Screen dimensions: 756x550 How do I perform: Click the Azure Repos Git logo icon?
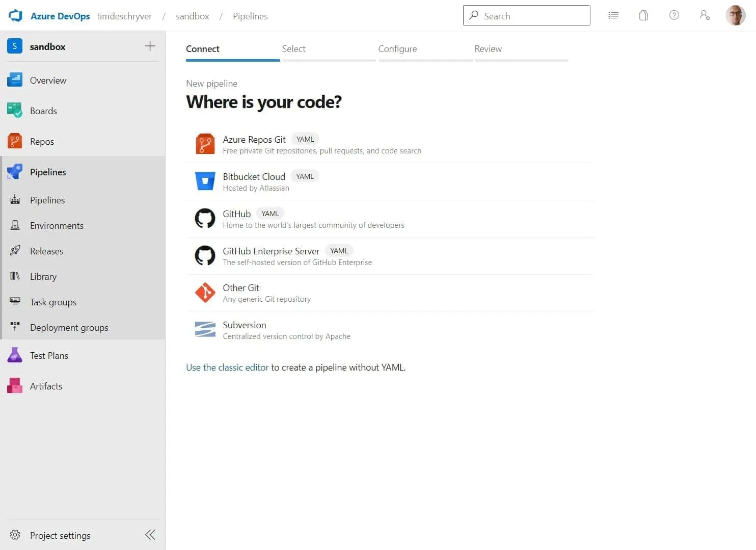tap(205, 144)
